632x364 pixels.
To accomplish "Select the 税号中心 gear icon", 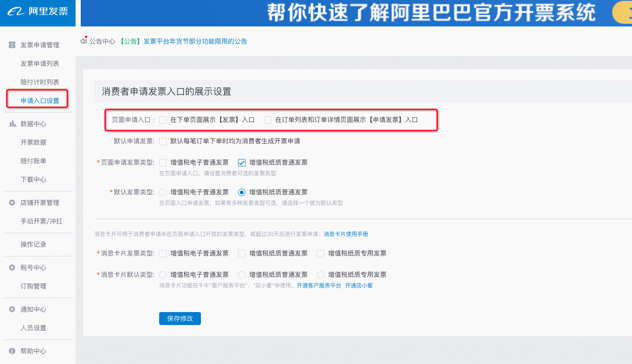I will 13,267.
